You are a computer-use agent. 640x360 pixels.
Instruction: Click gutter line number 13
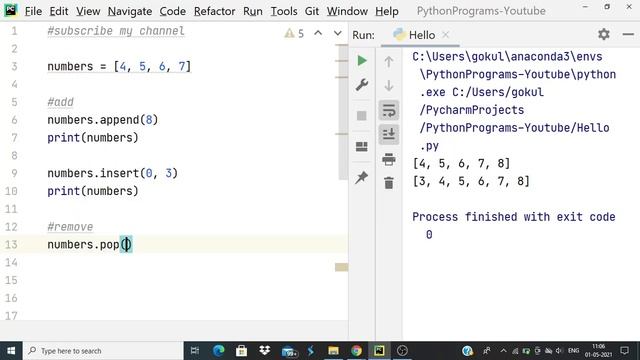(11, 244)
